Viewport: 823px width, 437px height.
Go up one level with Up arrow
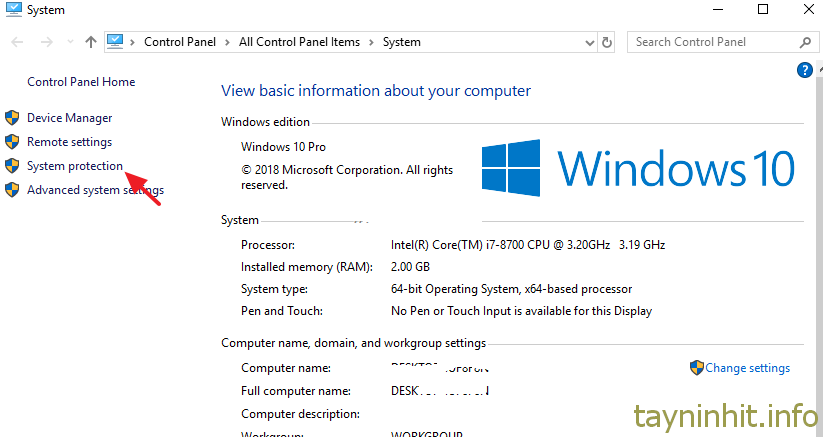pos(91,42)
